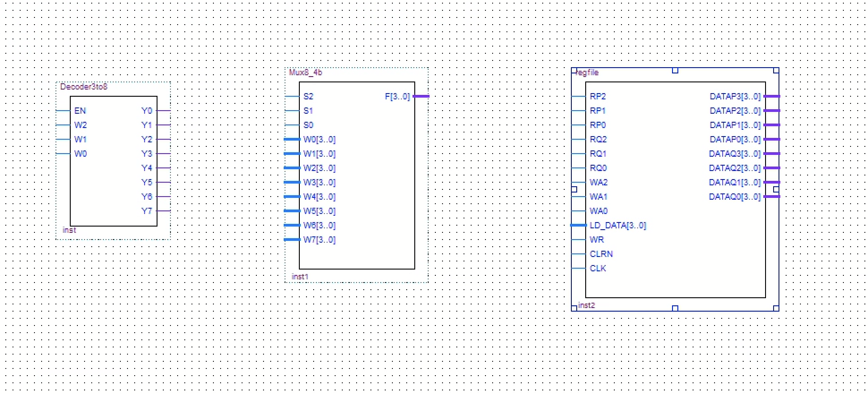Select the DATAP3[3..0] output label

pyautogui.click(x=735, y=96)
